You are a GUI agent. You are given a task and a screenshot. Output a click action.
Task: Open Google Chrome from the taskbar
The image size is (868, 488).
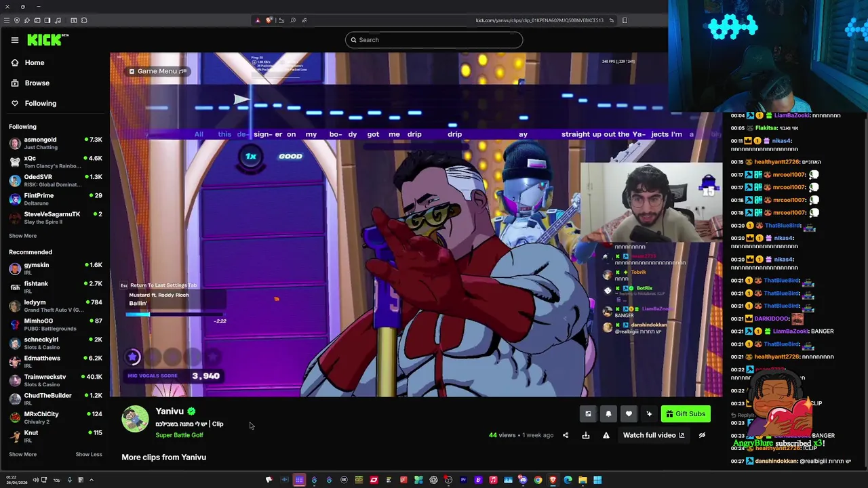[538, 480]
